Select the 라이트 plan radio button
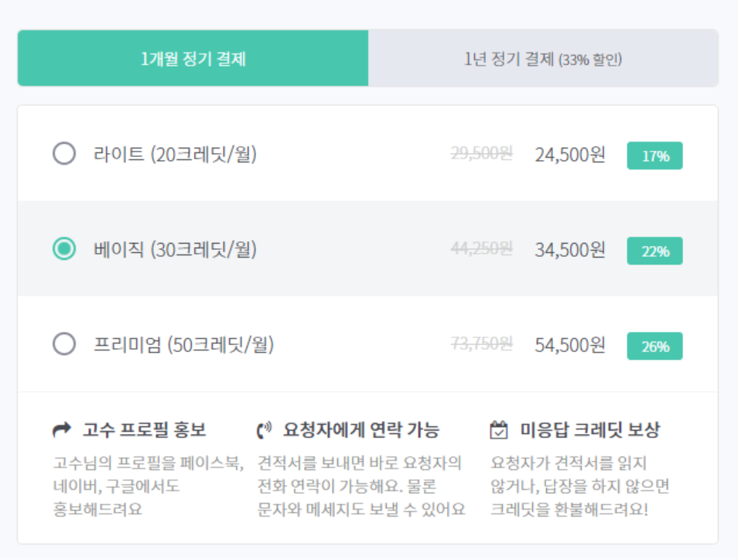Viewport: 738px width, 560px height. [x=64, y=154]
